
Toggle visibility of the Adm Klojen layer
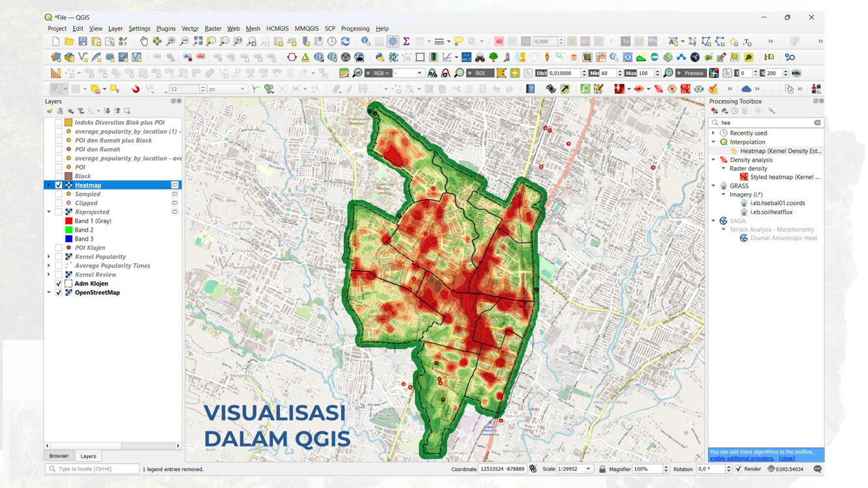pyautogui.click(x=59, y=283)
